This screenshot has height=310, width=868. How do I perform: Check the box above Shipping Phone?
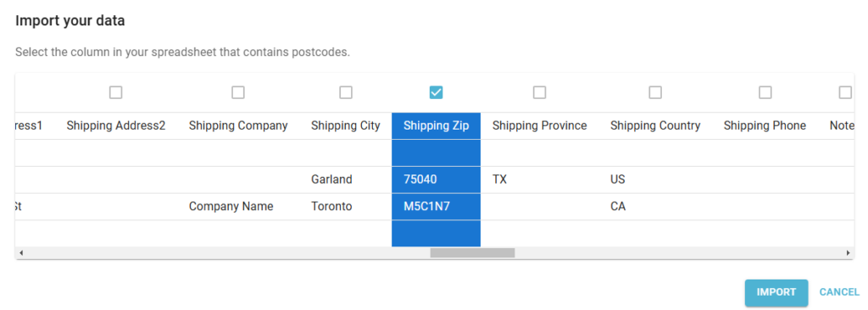tap(765, 92)
